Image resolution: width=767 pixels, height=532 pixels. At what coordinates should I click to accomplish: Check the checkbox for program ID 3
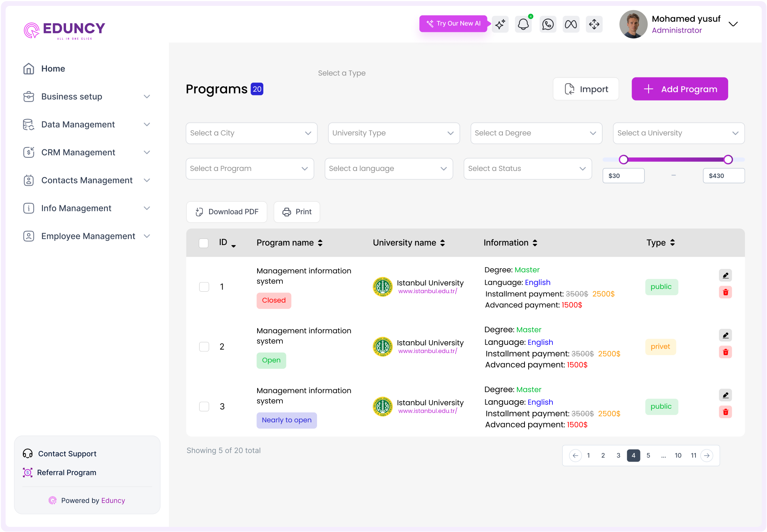tap(204, 406)
